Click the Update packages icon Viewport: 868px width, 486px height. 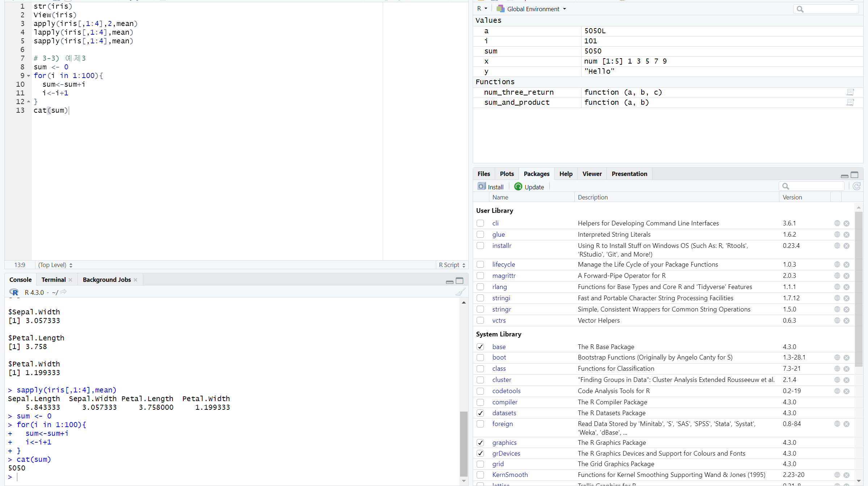518,186
